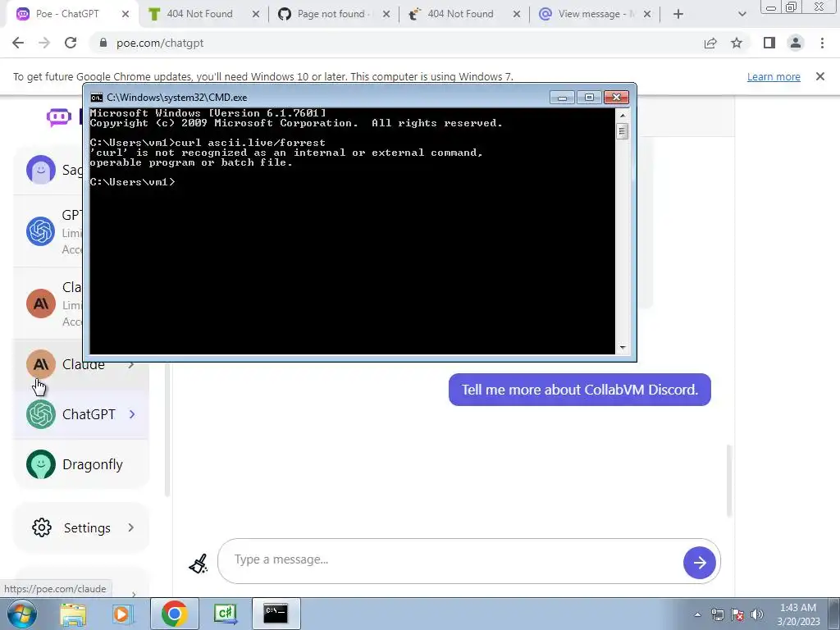Open Settings gear icon
The width and height of the screenshot is (840, 630).
[x=41, y=527]
